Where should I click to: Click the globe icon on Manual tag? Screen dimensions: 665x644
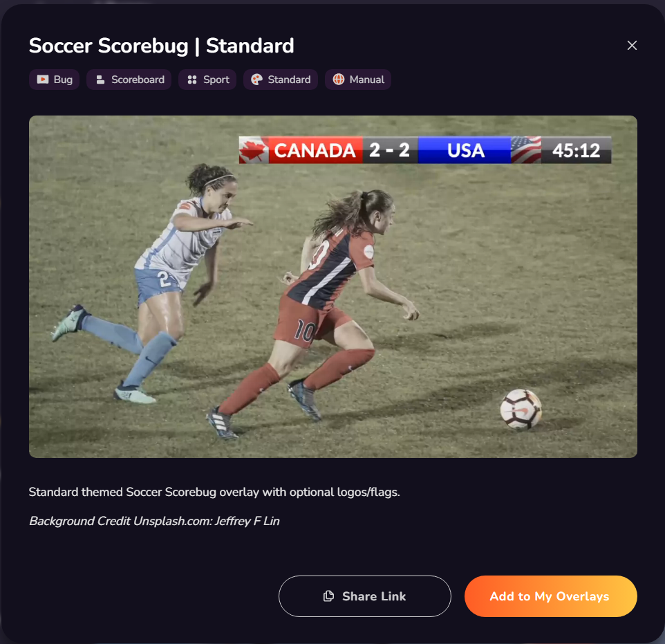coord(339,80)
